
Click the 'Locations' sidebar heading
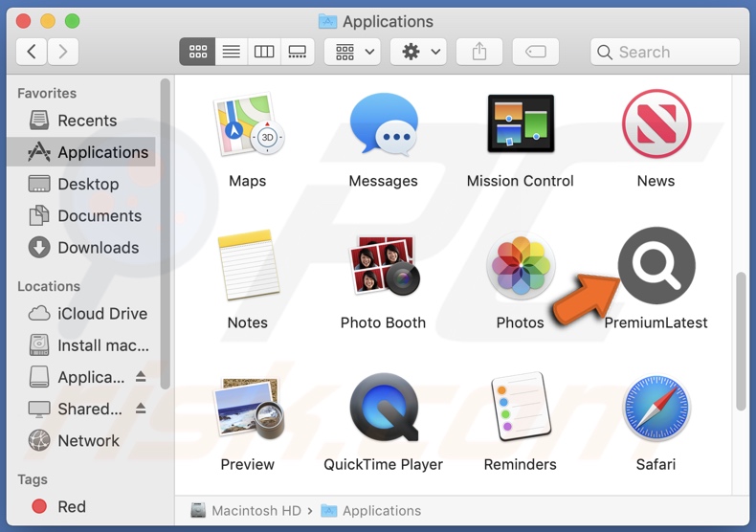[x=49, y=286]
